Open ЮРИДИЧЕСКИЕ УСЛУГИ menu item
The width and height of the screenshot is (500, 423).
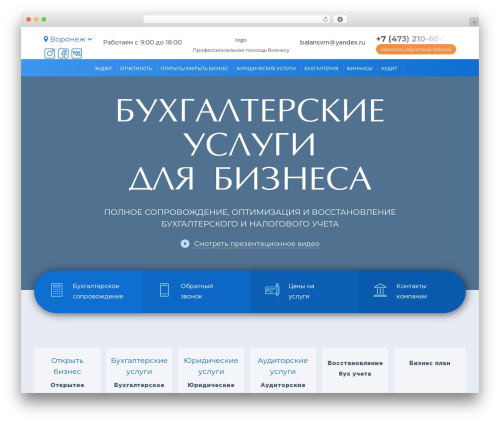(x=266, y=68)
